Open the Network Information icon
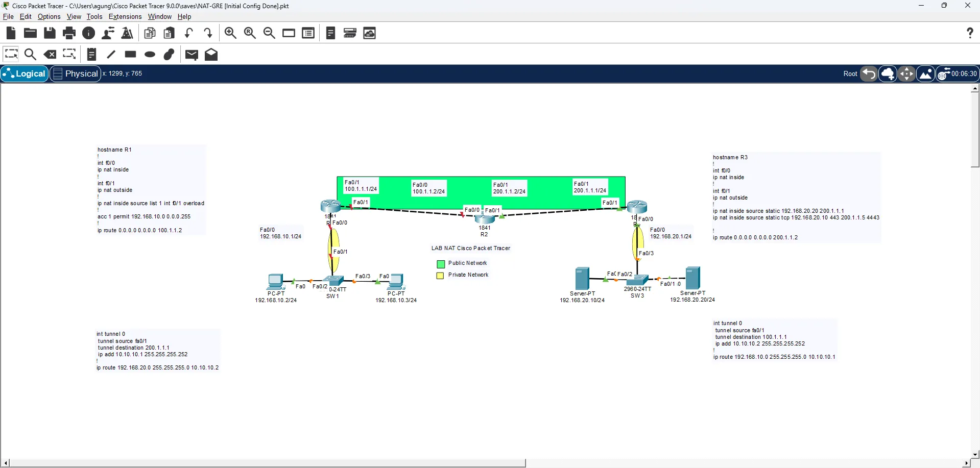Viewport: 980px width, 468px height. coord(88,33)
